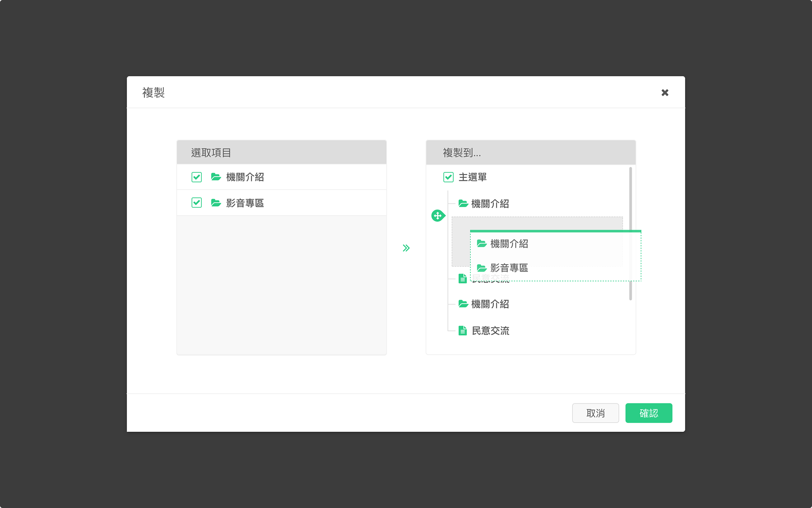This screenshot has height=508, width=812.
Task: Click document icon beside bottom 民意交流
Action: pyautogui.click(x=463, y=331)
